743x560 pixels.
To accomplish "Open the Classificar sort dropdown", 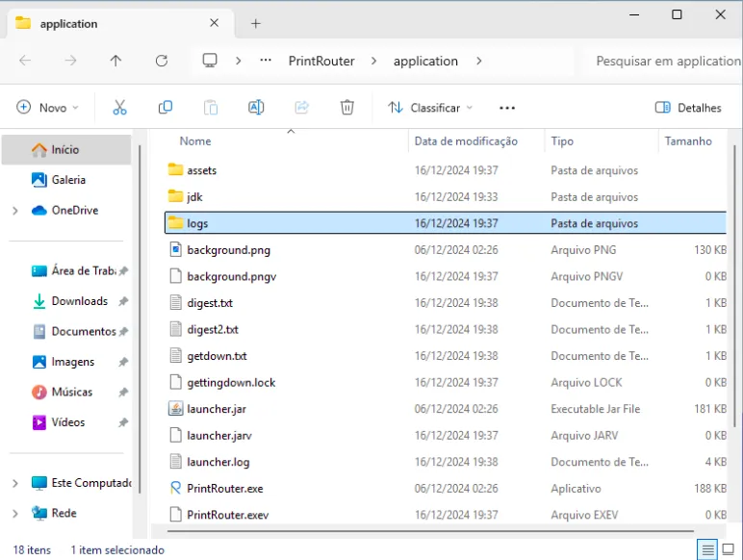I will tap(423, 108).
